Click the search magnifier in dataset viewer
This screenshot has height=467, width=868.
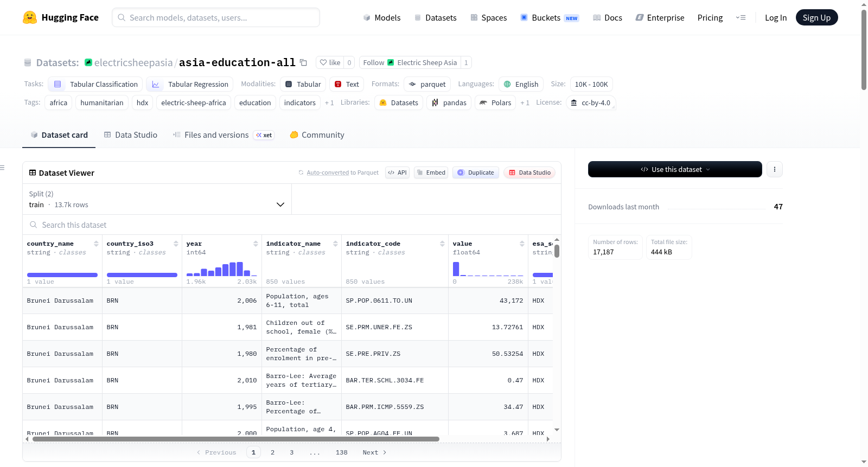(34, 225)
